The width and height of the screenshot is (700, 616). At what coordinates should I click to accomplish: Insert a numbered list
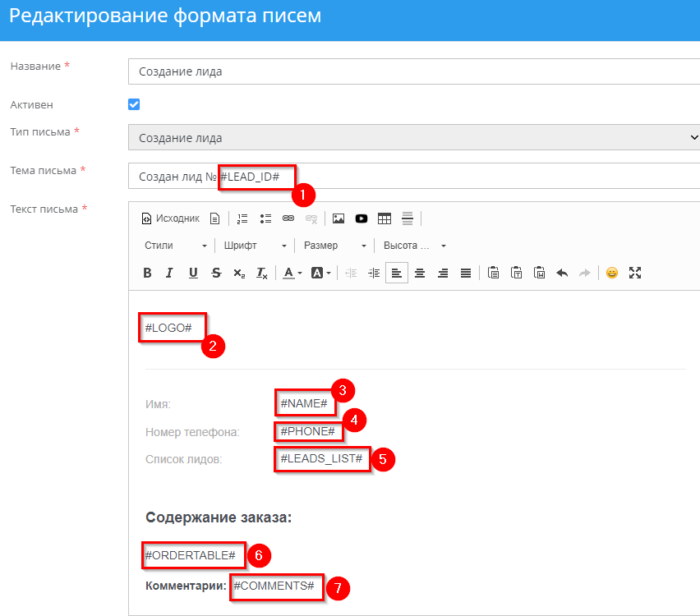pos(242,218)
